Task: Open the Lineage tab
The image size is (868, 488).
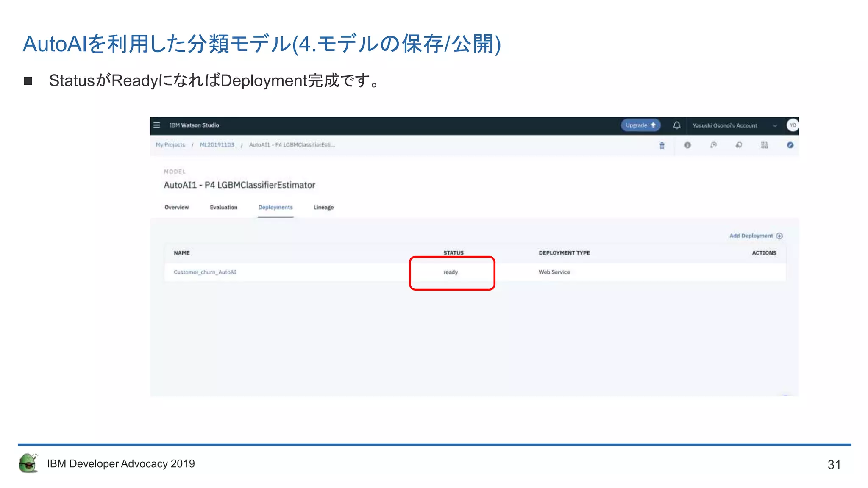Action: (x=323, y=207)
